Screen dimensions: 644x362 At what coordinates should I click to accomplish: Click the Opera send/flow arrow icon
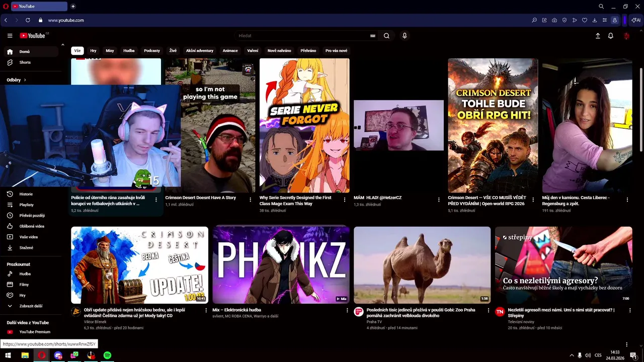(x=575, y=20)
